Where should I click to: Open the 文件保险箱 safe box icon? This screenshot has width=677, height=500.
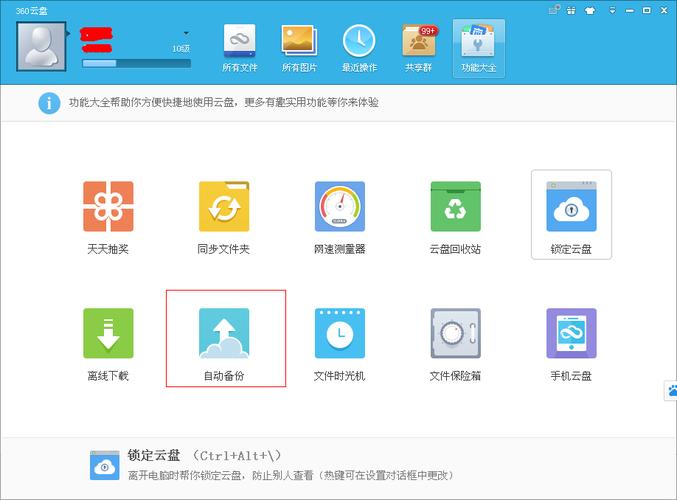[x=456, y=333]
